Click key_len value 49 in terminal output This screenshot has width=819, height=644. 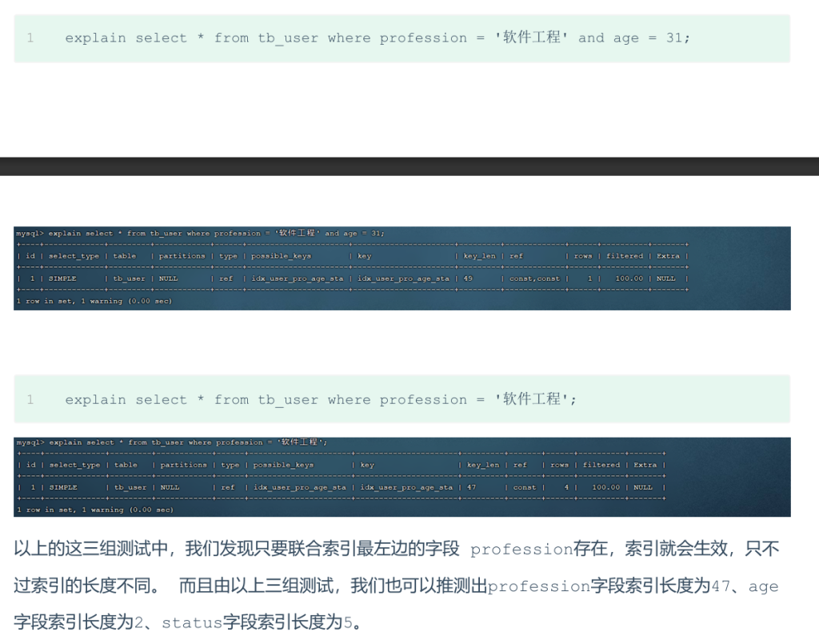(469, 278)
